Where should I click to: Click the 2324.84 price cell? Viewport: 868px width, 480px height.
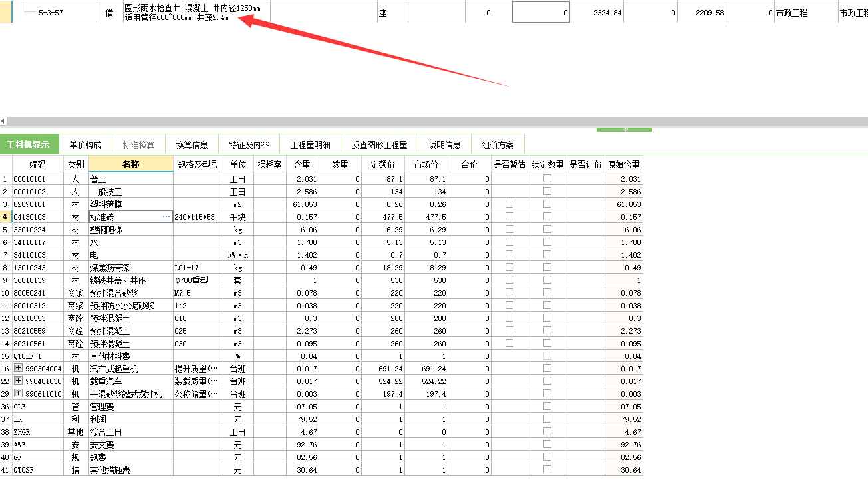pyautogui.click(x=596, y=13)
